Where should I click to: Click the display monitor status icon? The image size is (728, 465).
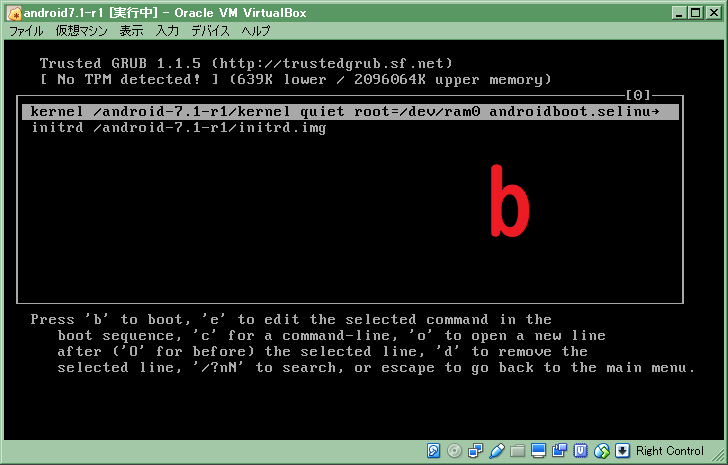point(539,451)
